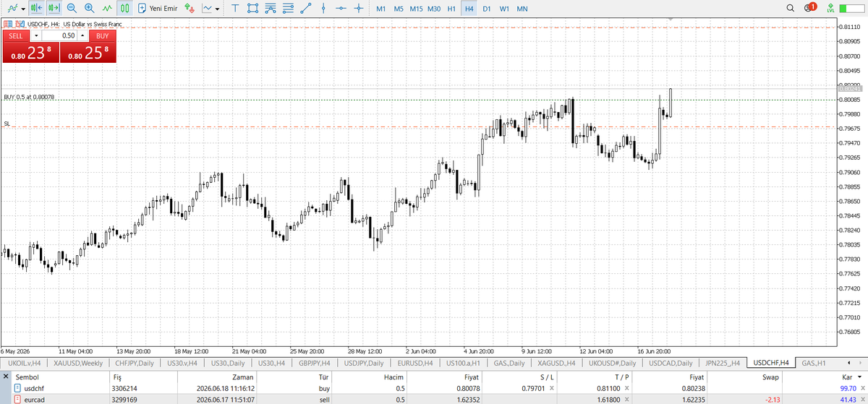Toggle chart shift to right edge
Screen dimensions: 868x404
[37, 9]
